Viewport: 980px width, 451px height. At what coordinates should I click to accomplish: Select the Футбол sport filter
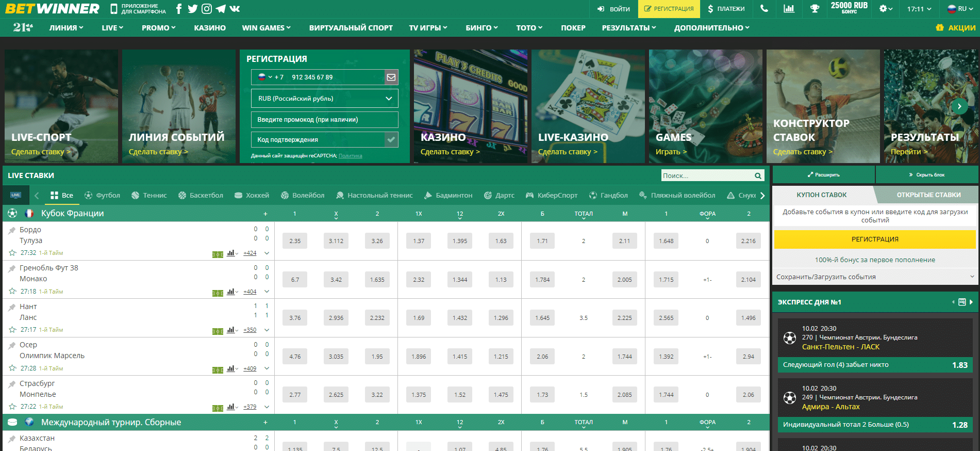click(102, 196)
